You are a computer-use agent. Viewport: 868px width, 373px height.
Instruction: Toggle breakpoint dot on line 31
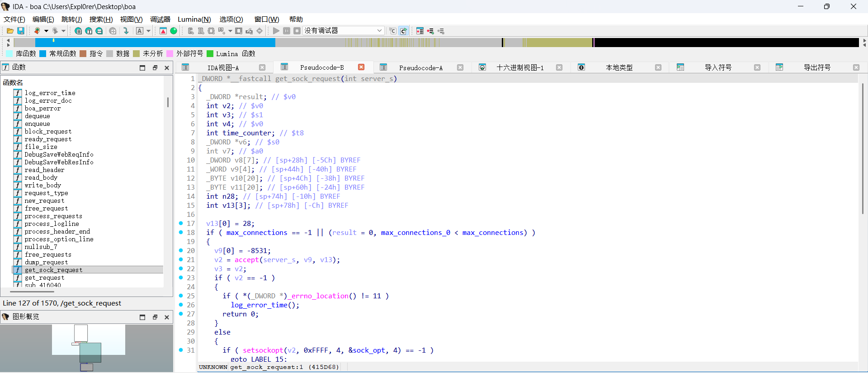click(181, 350)
